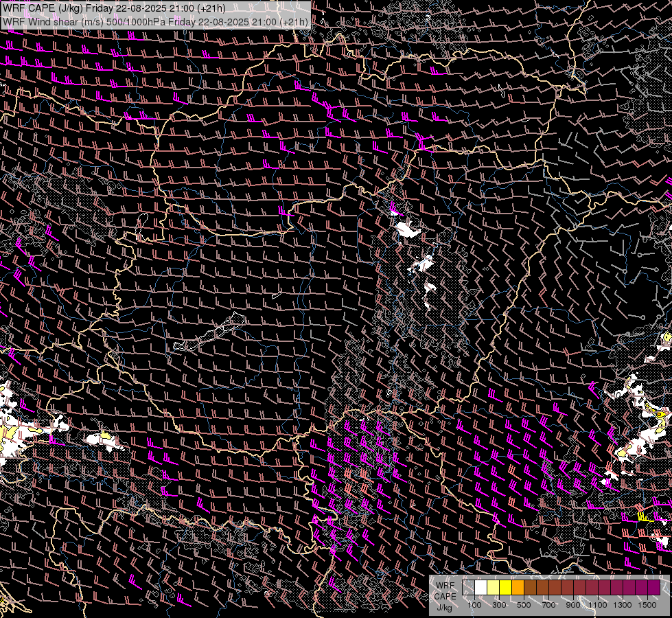The height and width of the screenshot is (618, 672).
Task: Click the J/kg unit label in legend
Action: pos(444,608)
